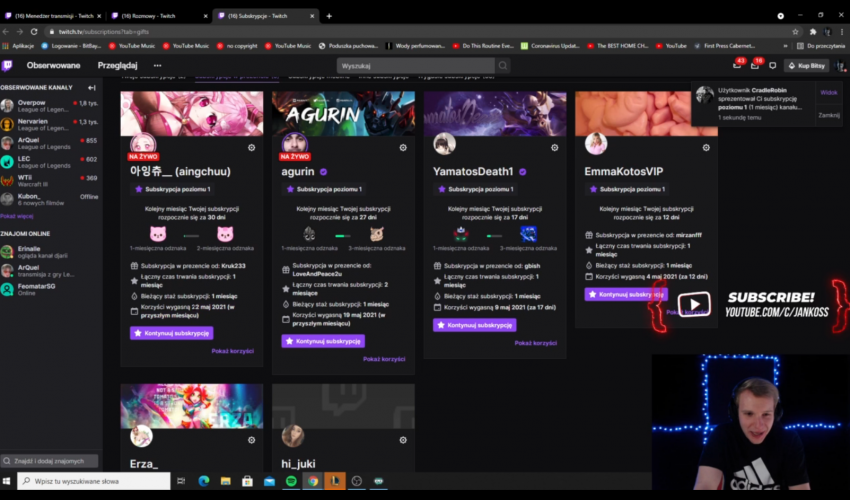Viewport: 850px width, 500px height.
Task: Open notifications inbox with 43 badge
Action: [737, 66]
